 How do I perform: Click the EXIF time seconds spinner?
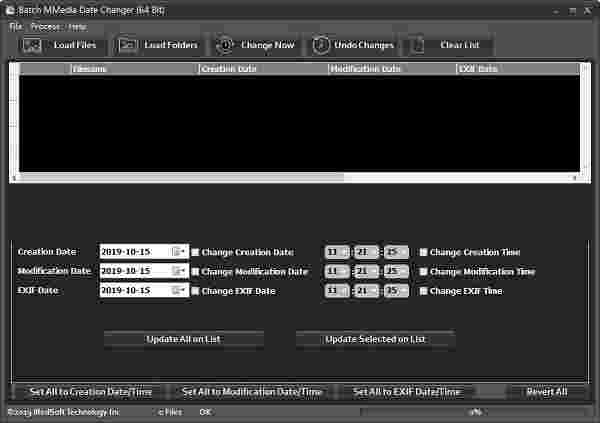(x=396, y=291)
